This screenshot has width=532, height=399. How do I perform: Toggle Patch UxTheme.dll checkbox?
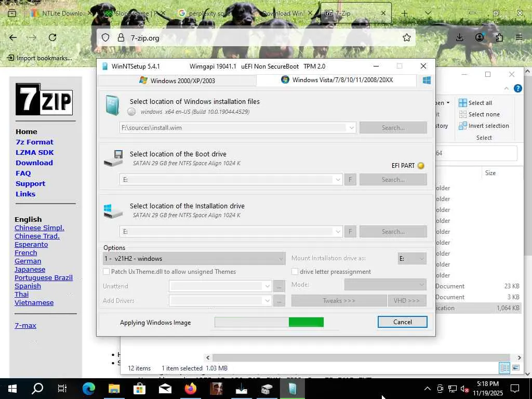pyautogui.click(x=106, y=272)
